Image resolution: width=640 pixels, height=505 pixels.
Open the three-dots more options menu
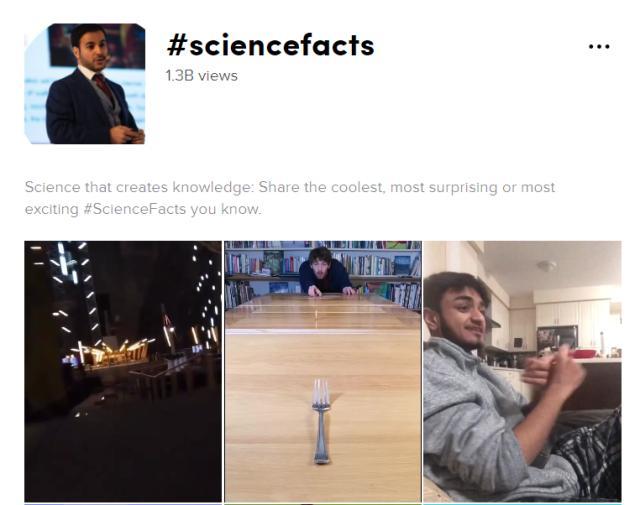click(599, 47)
